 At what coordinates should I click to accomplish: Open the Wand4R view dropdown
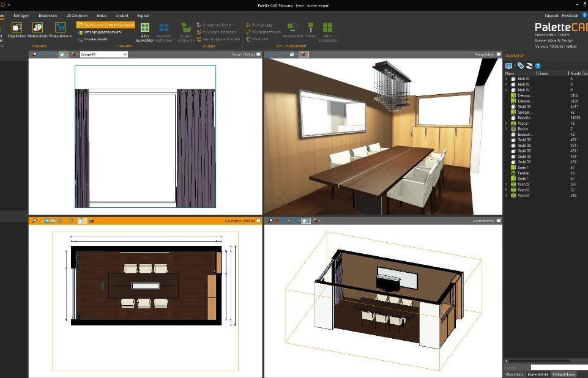(125, 54)
